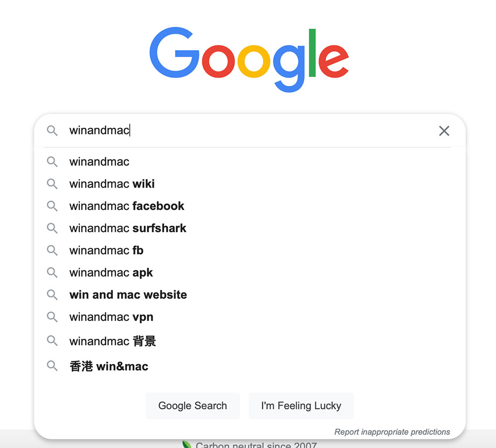
Task: Pick the 'winandmac facebook' suggestion
Action: 126,206
